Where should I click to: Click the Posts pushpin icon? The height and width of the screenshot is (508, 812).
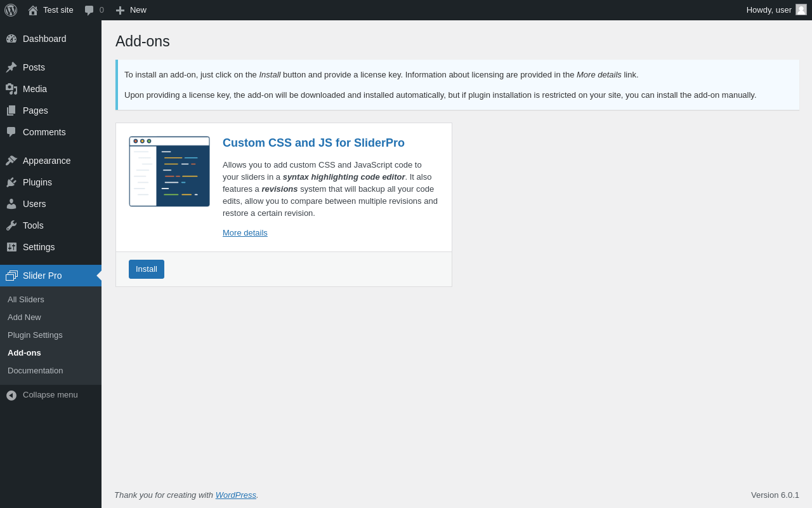click(x=11, y=67)
